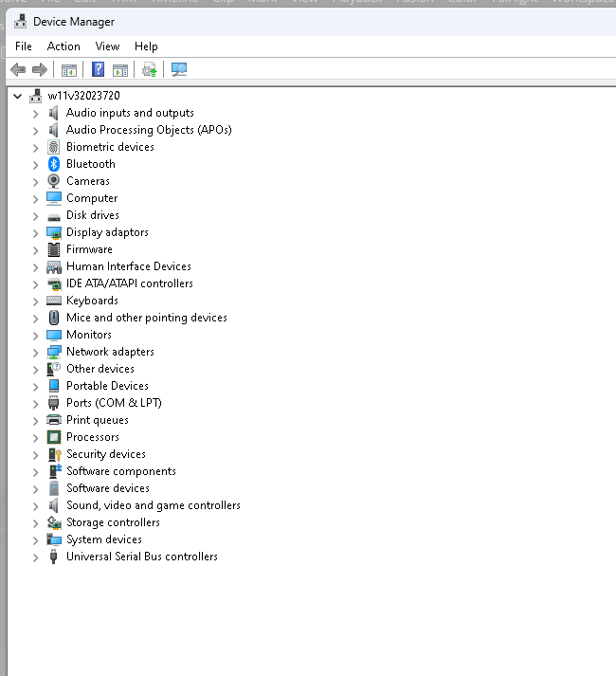This screenshot has height=676, width=616.
Task: Click Scan for hardware changes toolbar icon
Action: click(x=179, y=69)
